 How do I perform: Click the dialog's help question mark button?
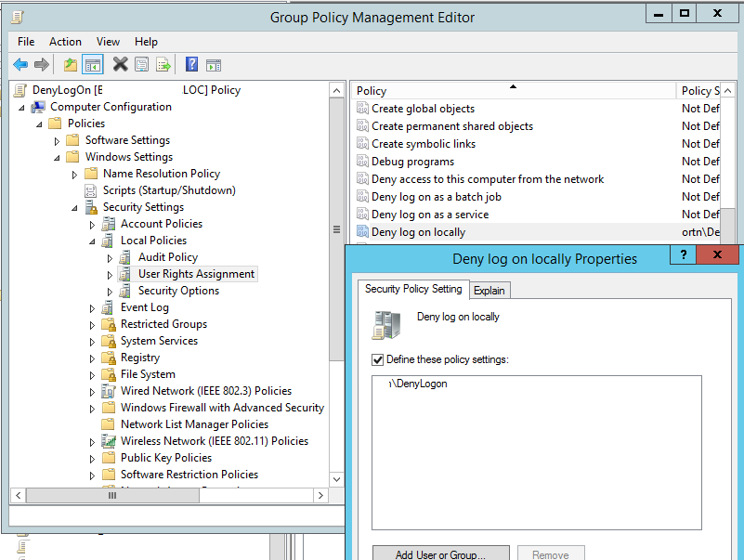click(683, 254)
